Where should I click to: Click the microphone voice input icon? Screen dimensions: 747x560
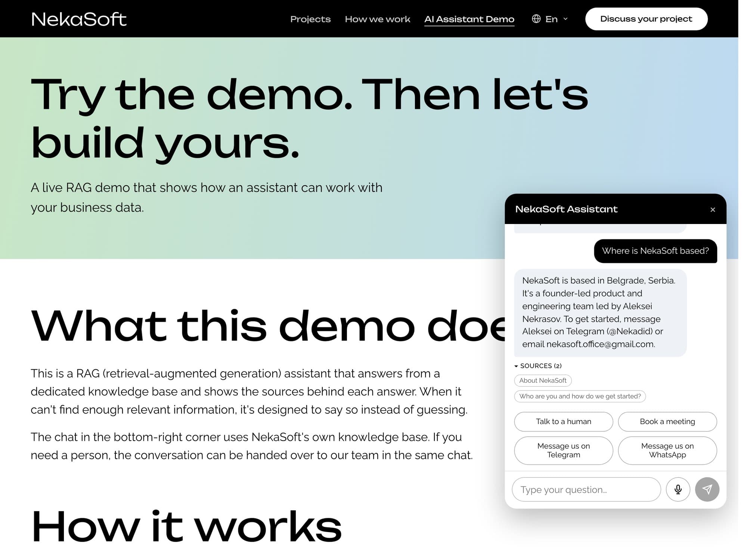point(678,489)
